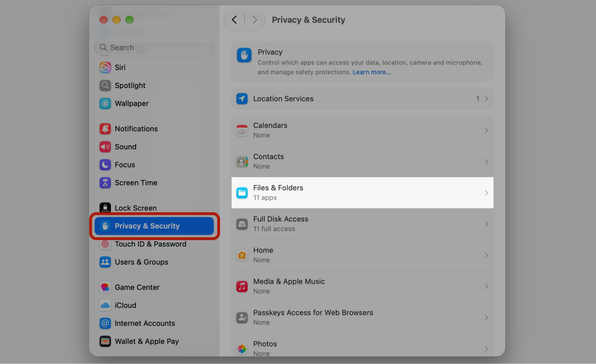
Task: Click the Sound speaker icon
Action: [x=105, y=147]
